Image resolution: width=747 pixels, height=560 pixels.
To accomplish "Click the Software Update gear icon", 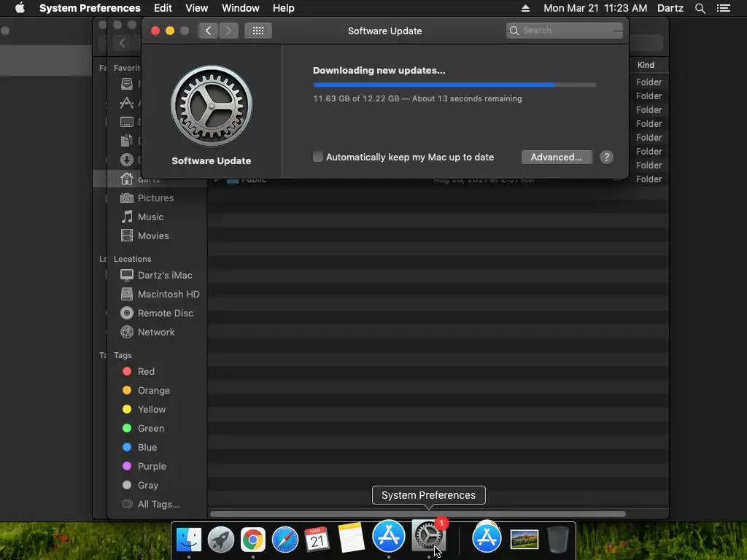I will pyautogui.click(x=212, y=106).
